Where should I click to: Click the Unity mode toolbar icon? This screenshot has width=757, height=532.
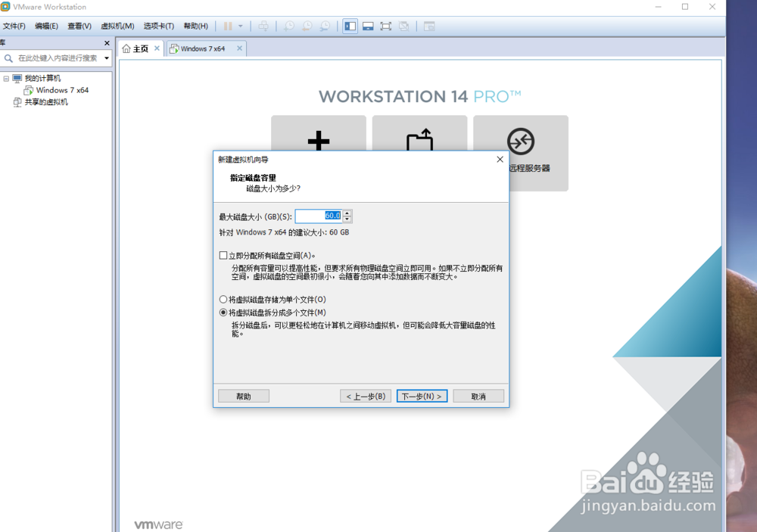[404, 26]
